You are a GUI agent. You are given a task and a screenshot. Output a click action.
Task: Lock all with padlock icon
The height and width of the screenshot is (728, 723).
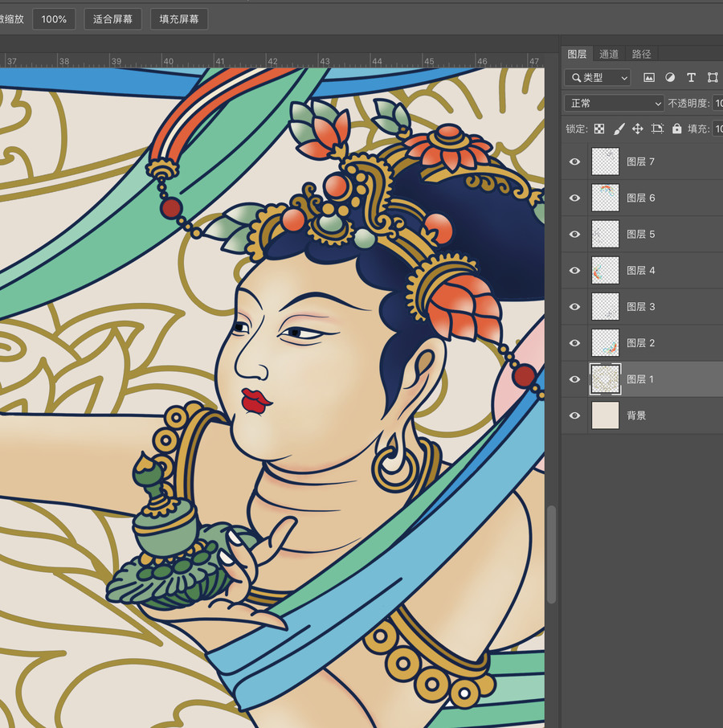[677, 129]
